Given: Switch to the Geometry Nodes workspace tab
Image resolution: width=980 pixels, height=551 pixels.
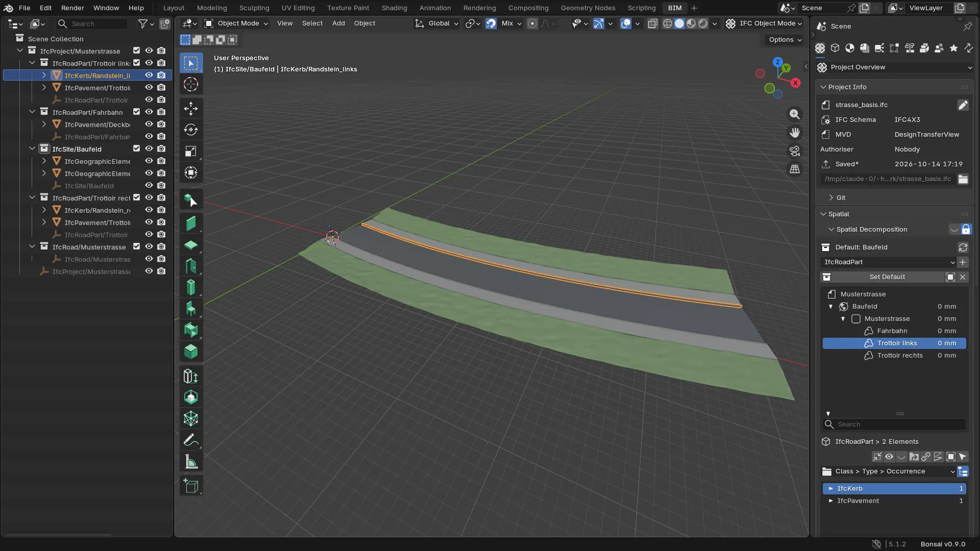Looking at the screenshot, I should 588,8.
